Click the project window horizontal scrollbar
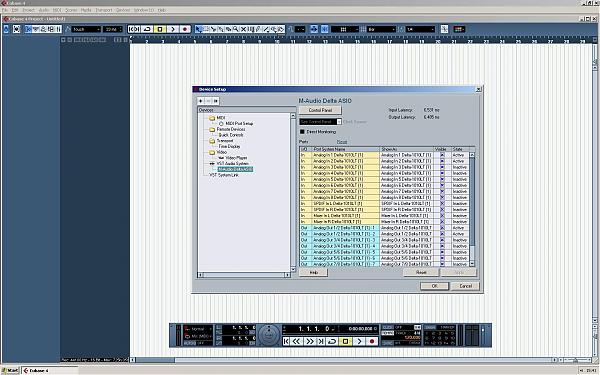 [x=344, y=360]
